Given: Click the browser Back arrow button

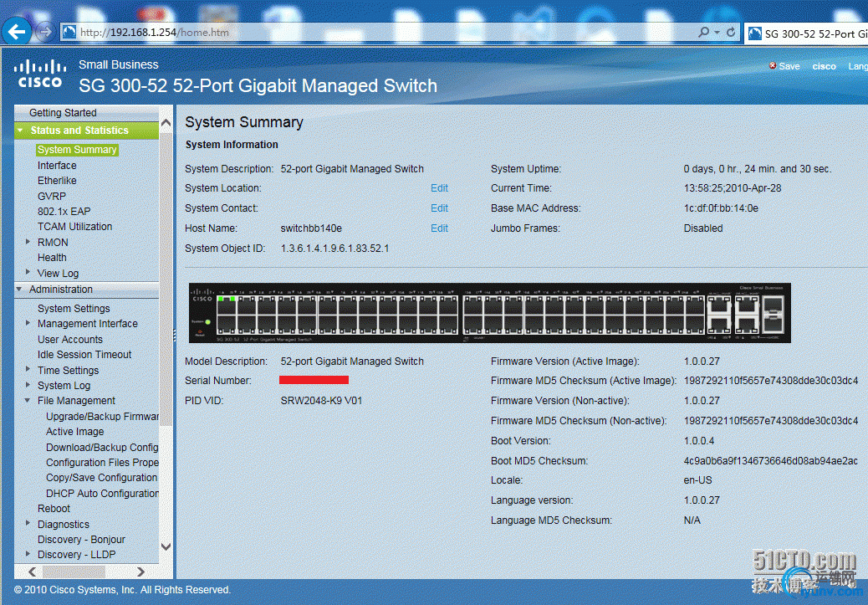Looking at the screenshot, I should (17, 32).
